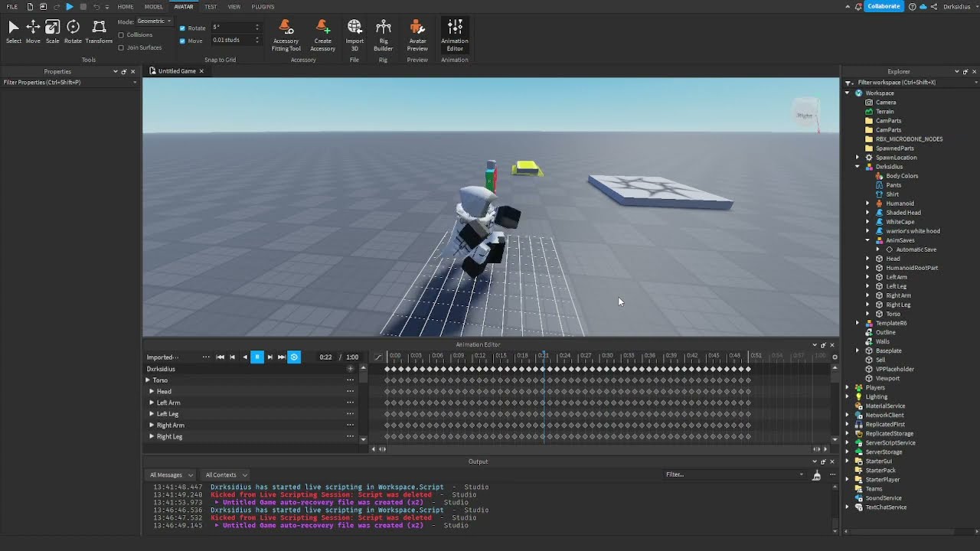Increase the Rotate snap value stepper
Screen dimensions: 980x551
(x=257, y=25)
